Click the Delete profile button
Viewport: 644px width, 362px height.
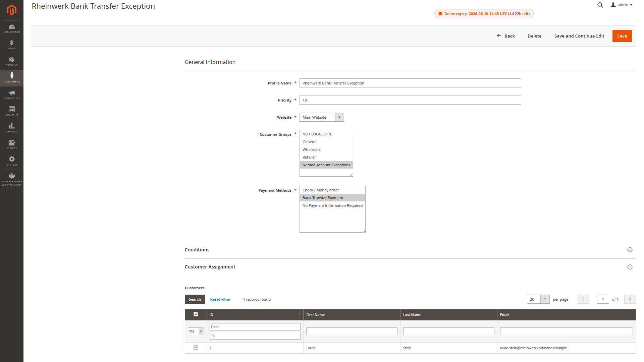click(x=534, y=36)
